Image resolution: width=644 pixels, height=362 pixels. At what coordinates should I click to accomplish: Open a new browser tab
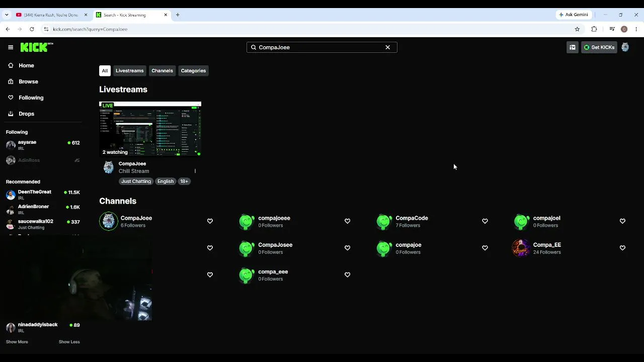point(178,15)
